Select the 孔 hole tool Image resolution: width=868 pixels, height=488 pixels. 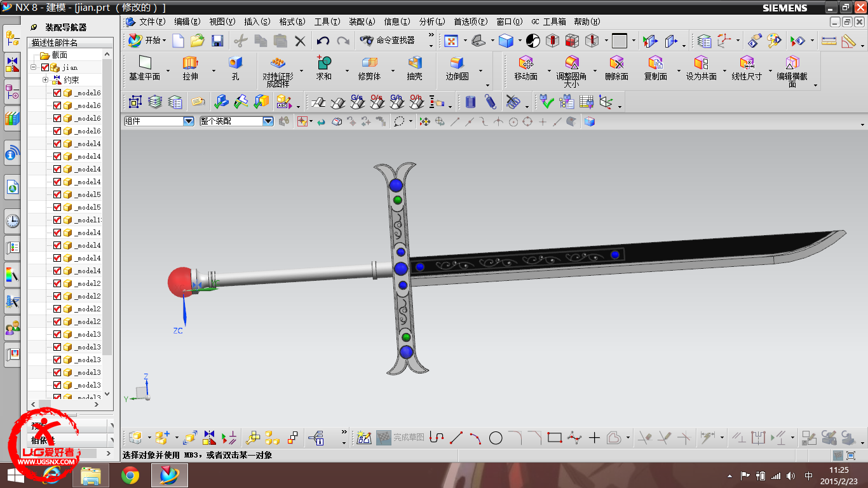(235, 69)
